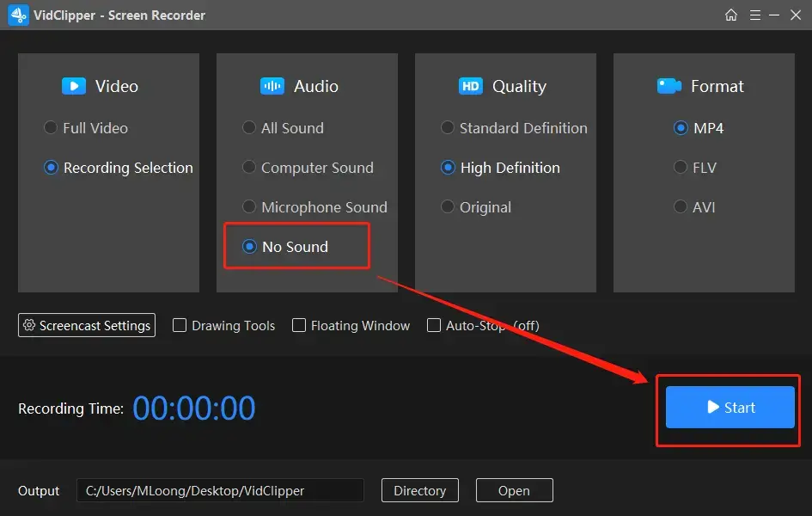
Task: Click the Video section play icon
Action: click(74, 86)
